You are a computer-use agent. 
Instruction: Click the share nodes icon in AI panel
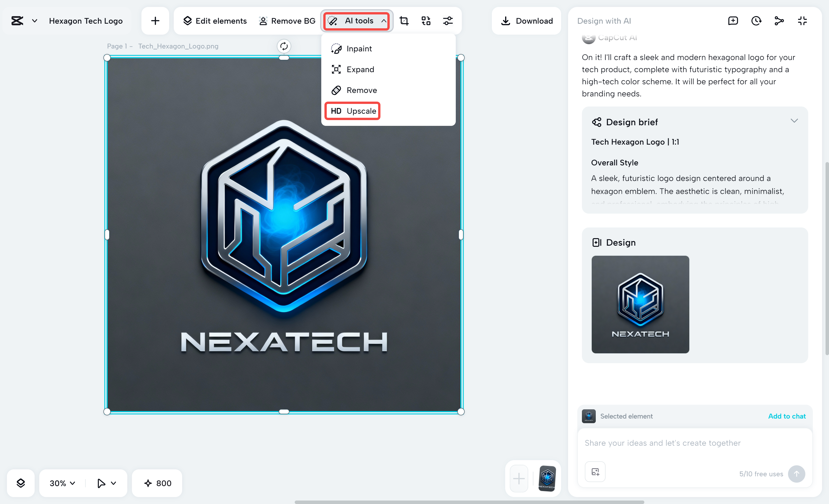coord(779,21)
